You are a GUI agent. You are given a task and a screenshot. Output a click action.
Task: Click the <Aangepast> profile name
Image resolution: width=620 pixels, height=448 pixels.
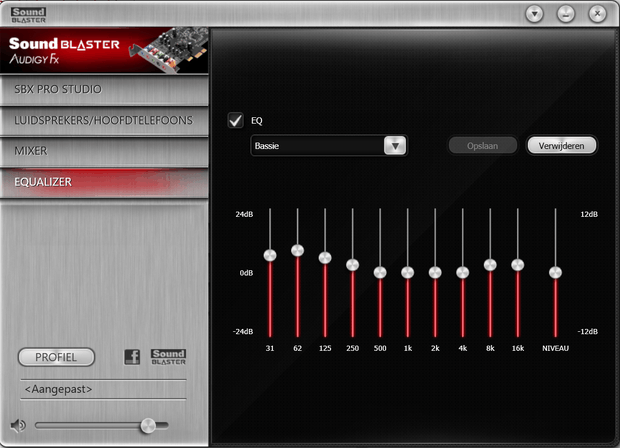point(58,389)
